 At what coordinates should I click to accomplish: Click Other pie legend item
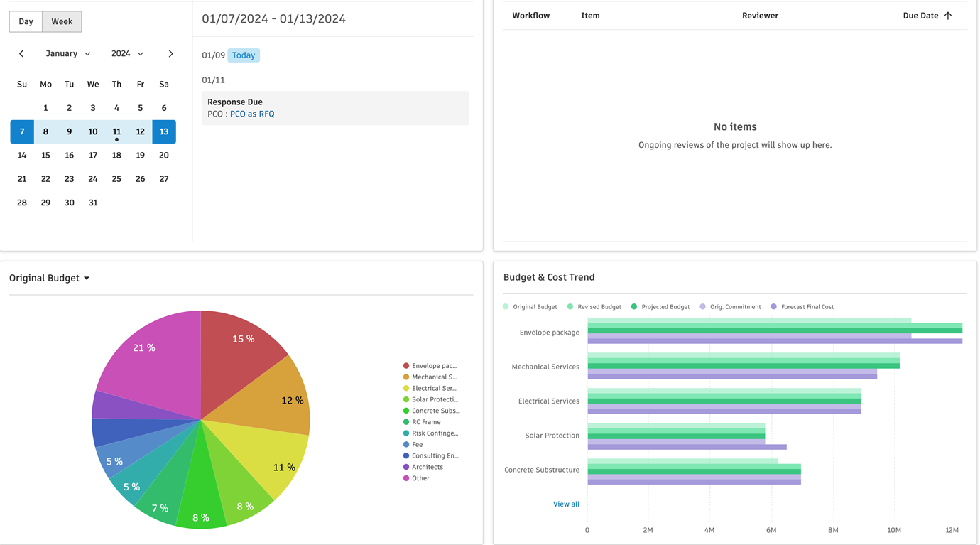click(416, 478)
